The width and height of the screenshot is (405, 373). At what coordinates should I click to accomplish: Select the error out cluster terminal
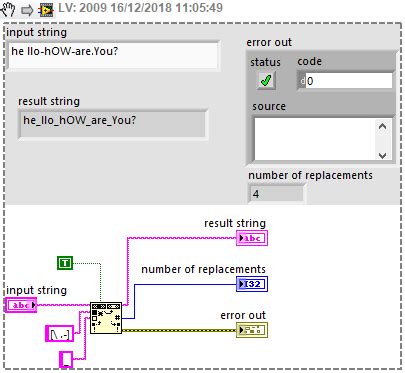point(252,330)
